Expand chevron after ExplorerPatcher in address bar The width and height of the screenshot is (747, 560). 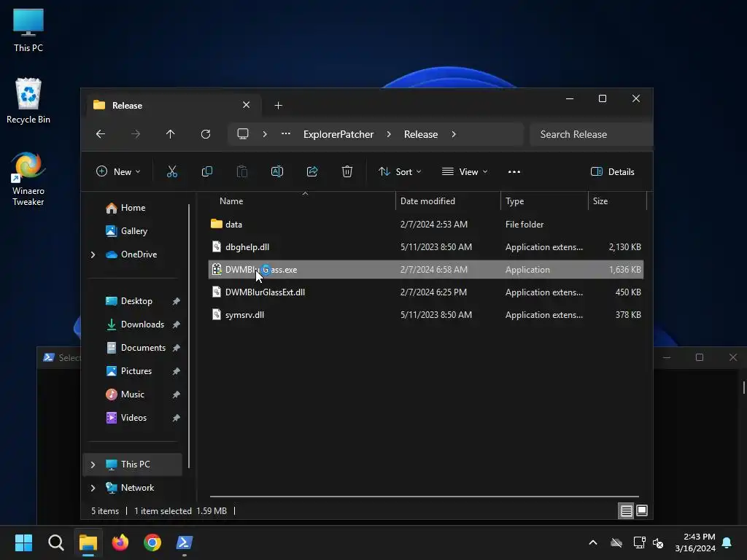click(x=389, y=134)
